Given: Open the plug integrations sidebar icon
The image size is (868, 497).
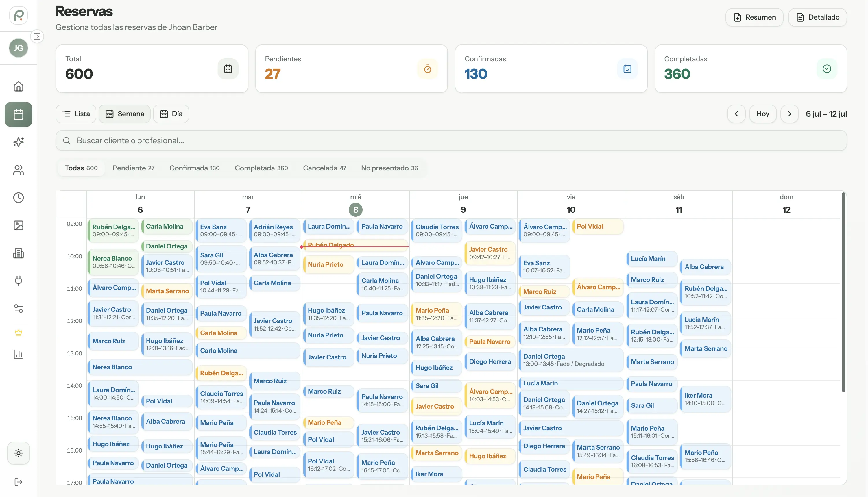Looking at the screenshot, I should tap(19, 281).
